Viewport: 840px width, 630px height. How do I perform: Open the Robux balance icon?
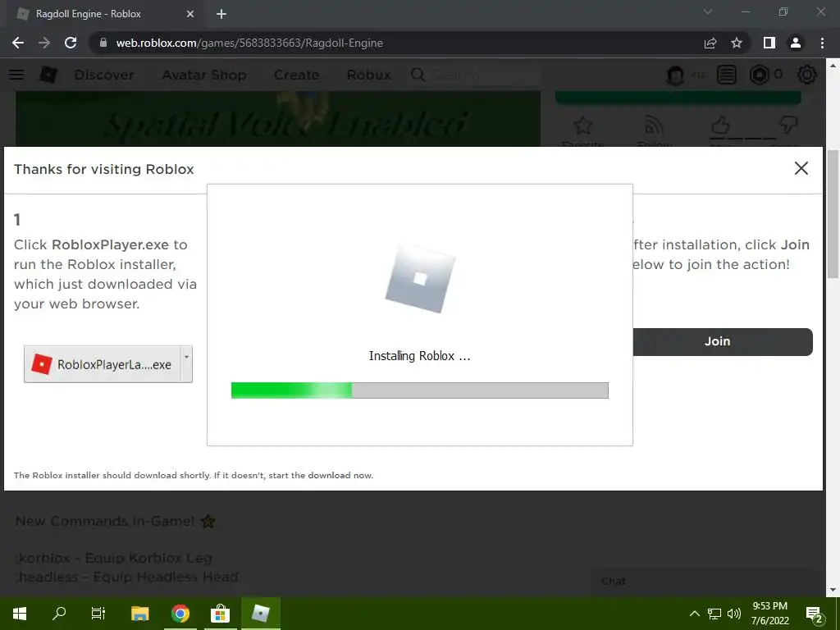(759, 75)
